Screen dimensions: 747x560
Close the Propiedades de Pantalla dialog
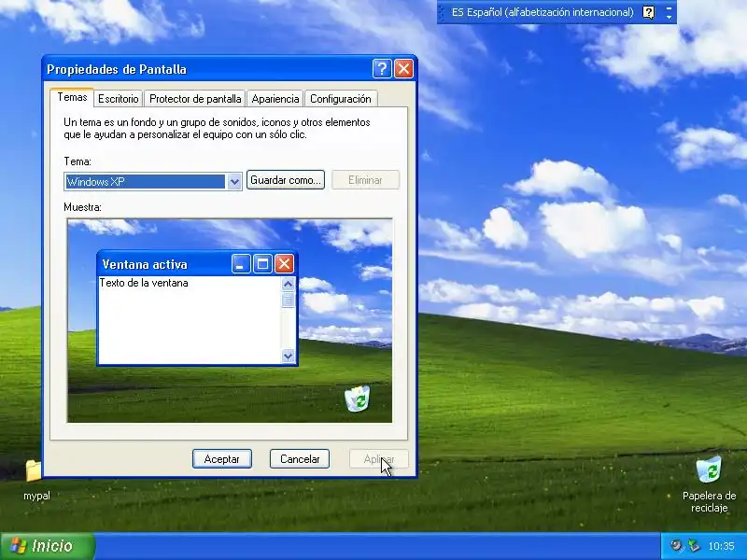tap(403, 69)
